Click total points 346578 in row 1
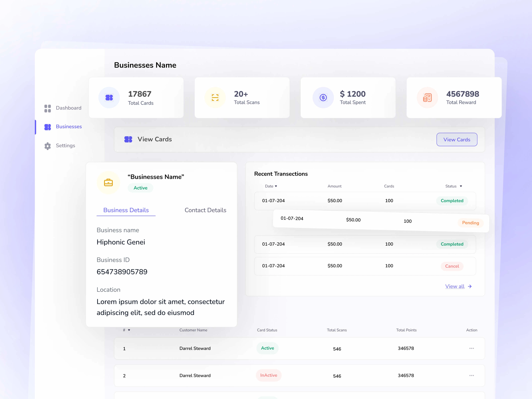532x399 pixels. [x=406, y=348]
